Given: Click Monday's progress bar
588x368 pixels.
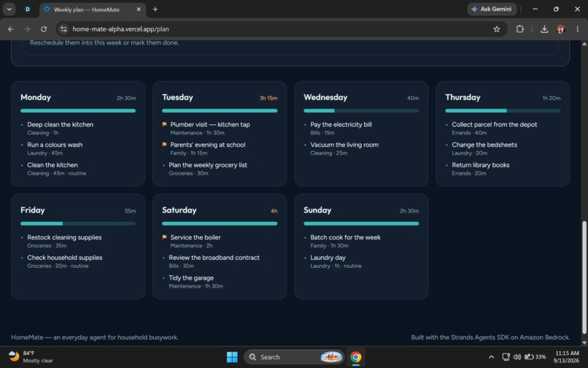Looking at the screenshot, I should [78, 111].
